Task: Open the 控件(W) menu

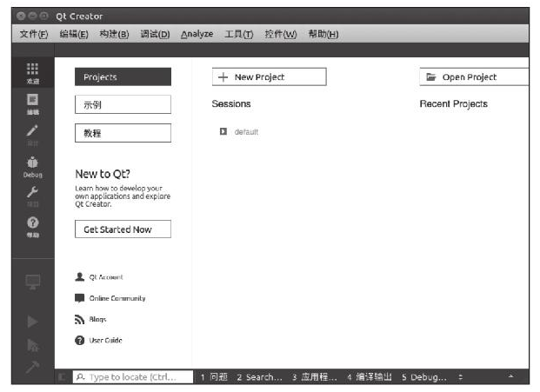Action: click(x=280, y=34)
